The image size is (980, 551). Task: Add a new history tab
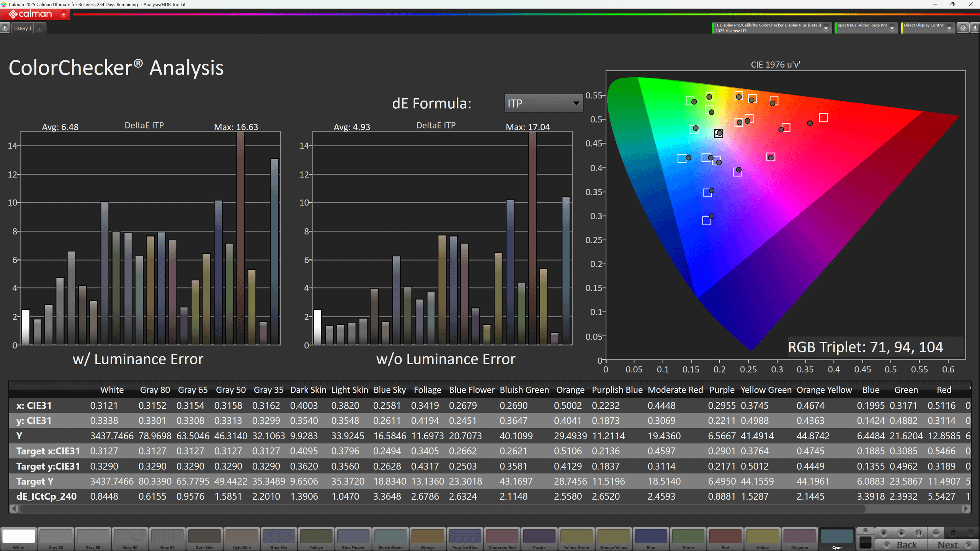39,29
